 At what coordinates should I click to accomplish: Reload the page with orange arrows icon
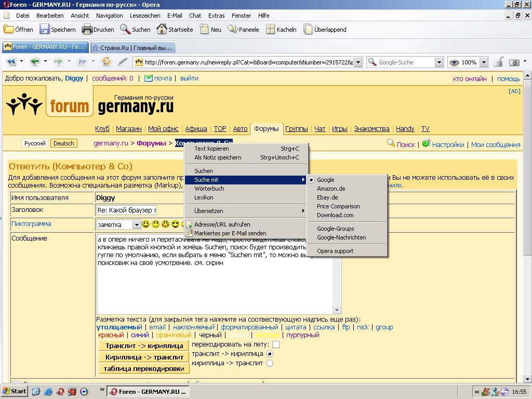(107, 62)
